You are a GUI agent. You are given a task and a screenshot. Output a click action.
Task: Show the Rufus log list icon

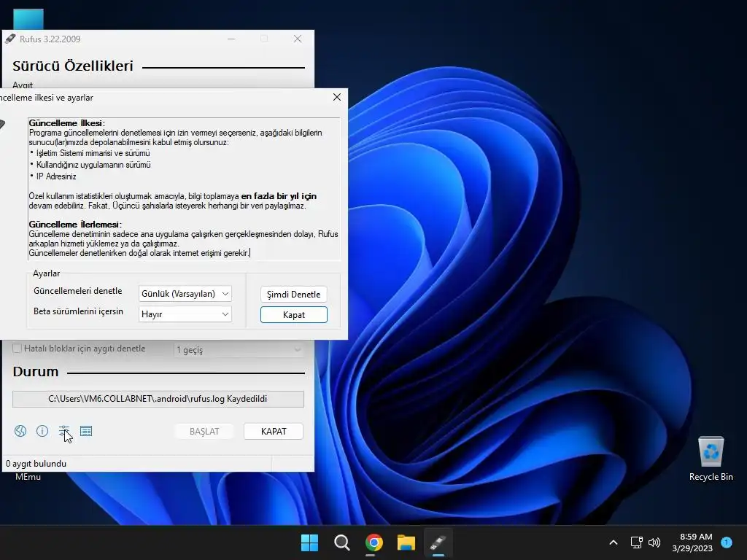86,431
